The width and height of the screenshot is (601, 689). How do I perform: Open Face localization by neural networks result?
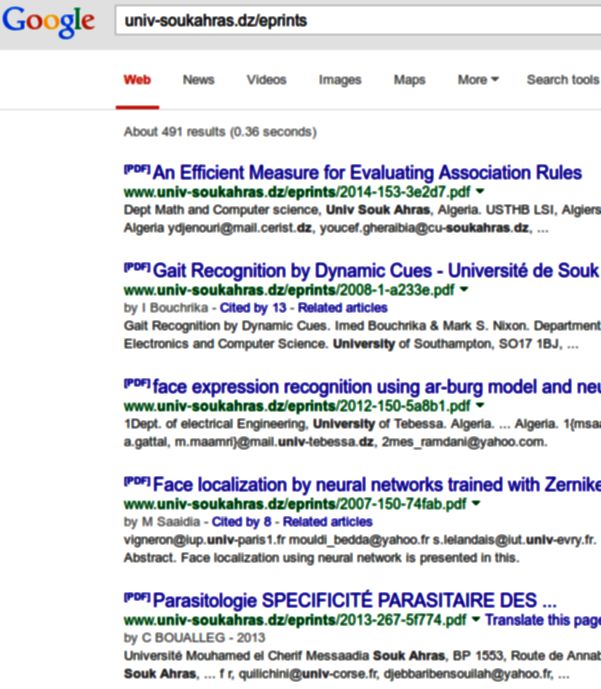click(377, 485)
